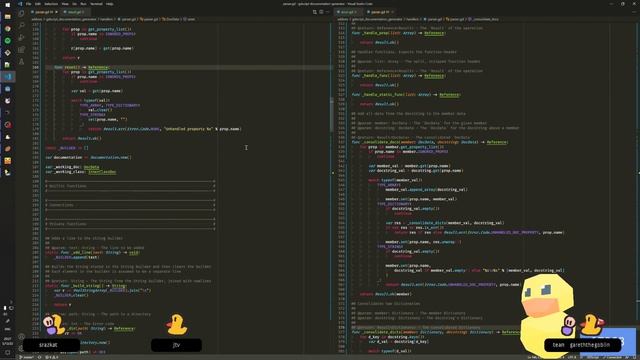
Task: Open Chrome from the taskbar
Action: [x=7, y=29]
